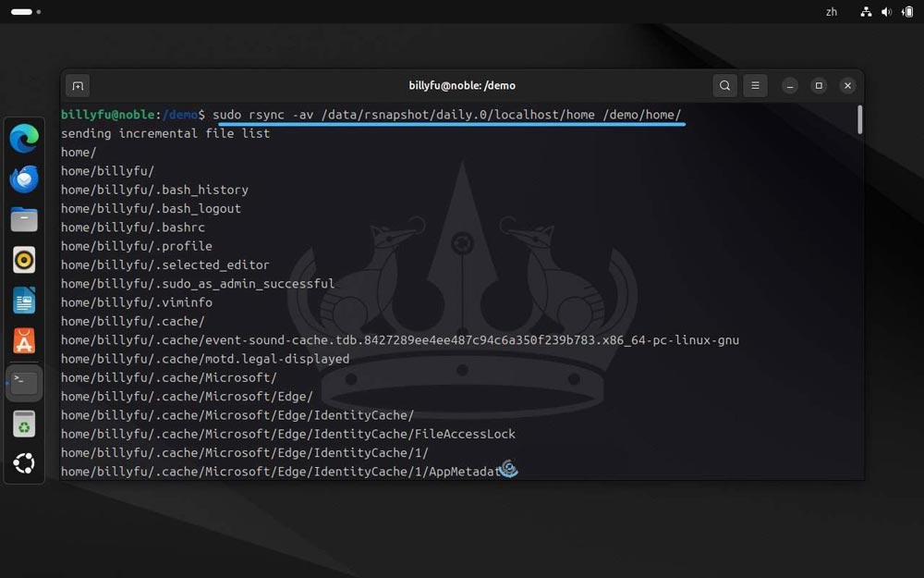The height and width of the screenshot is (578, 924).
Task: Click the battery power icon
Action: pos(907,12)
